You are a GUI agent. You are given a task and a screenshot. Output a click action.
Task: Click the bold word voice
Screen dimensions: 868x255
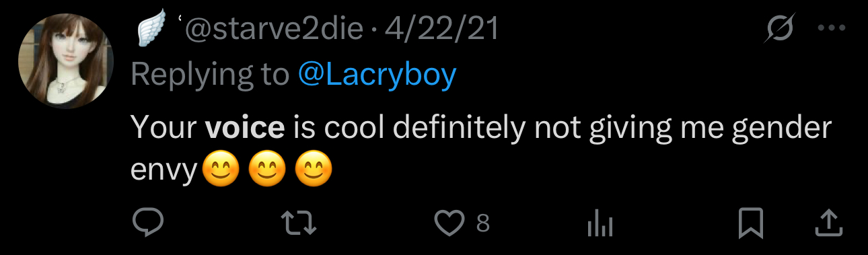click(x=246, y=128)
